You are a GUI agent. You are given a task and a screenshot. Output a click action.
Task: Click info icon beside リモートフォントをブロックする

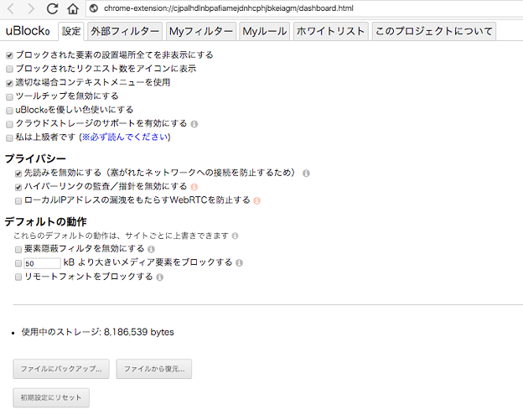point(160,277)
